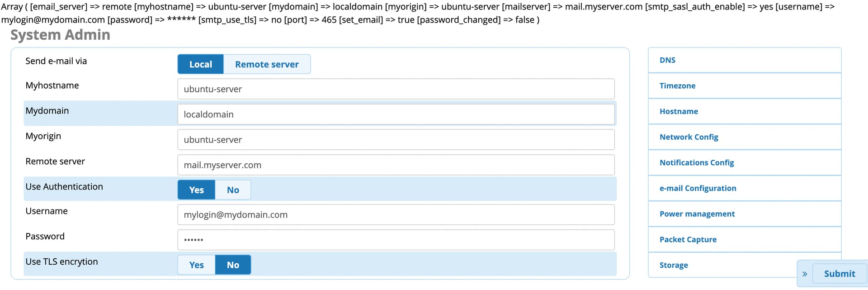Open Power management settings
The width and height of the screenshot is (868, 290).
click(745, 214)
